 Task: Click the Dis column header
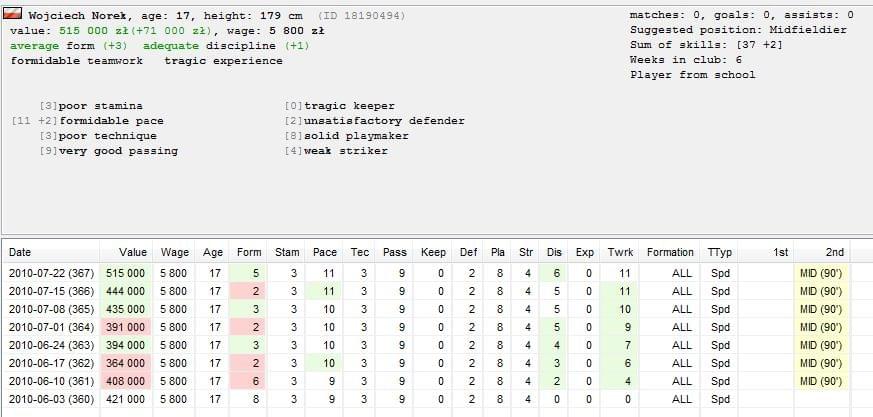554,252
